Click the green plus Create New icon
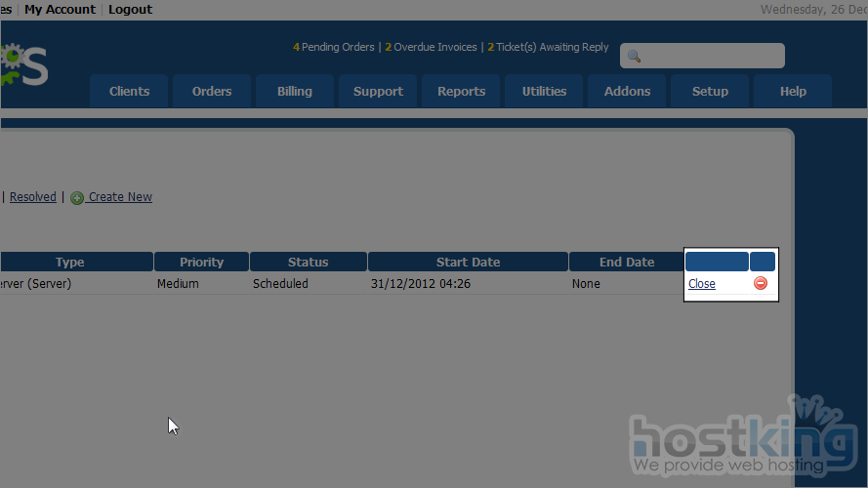 point(77,198)
